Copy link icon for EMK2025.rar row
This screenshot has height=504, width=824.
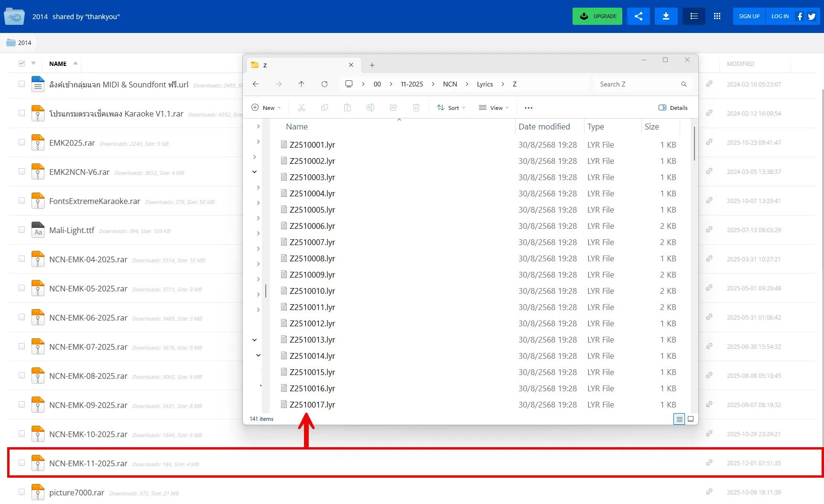coord(709,142)
